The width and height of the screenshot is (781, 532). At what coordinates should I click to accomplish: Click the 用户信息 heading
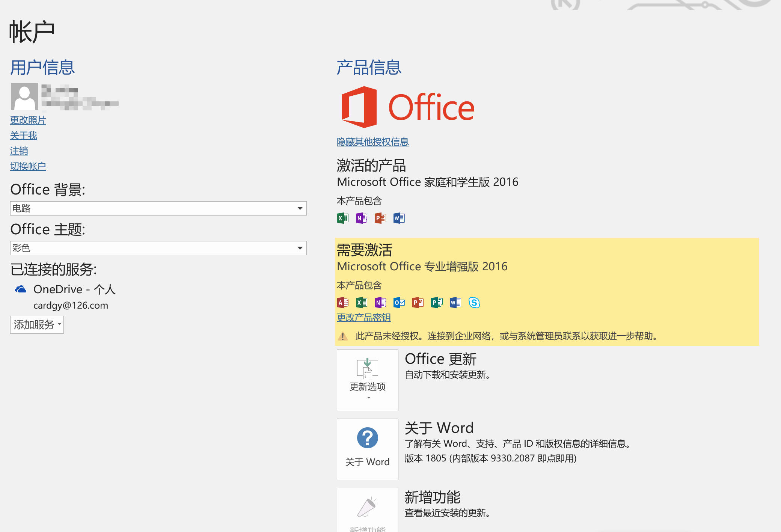point(42,68)
